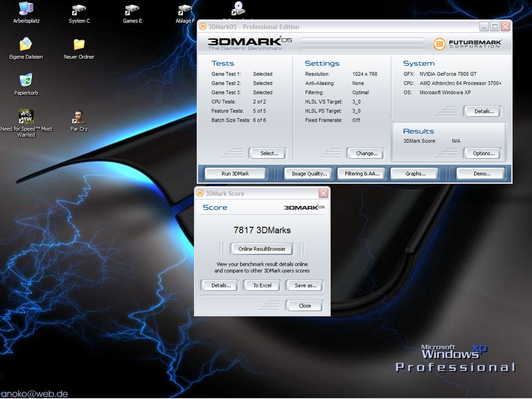Image resolution: width=532 pixels, height=399 pixels.
Task: Click the Batch Size Tests 6 of 6 value
Action: click(x=260, y=120)
